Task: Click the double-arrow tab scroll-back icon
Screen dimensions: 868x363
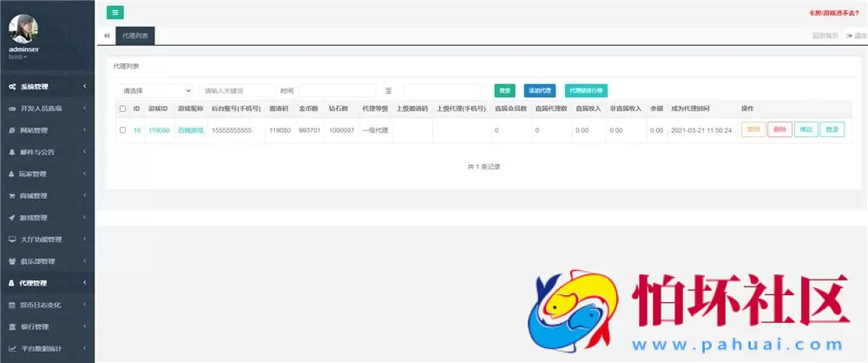Action: click(x=106, y=36)
